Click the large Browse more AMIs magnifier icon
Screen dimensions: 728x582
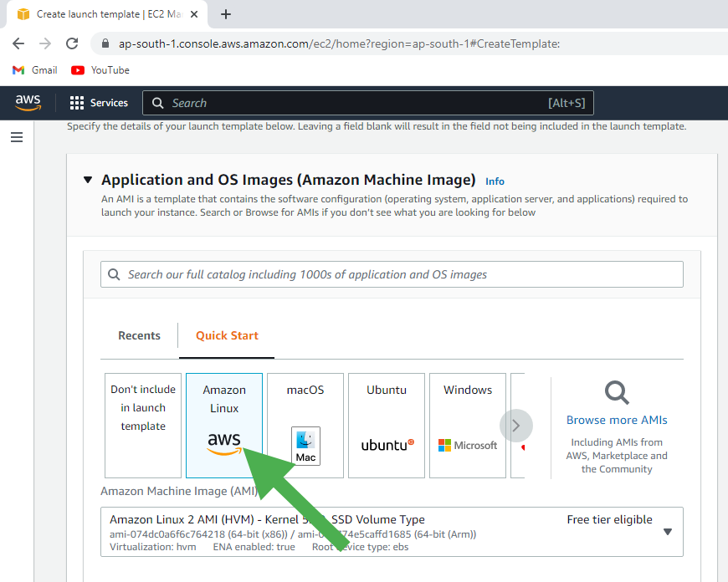(617, 393)
